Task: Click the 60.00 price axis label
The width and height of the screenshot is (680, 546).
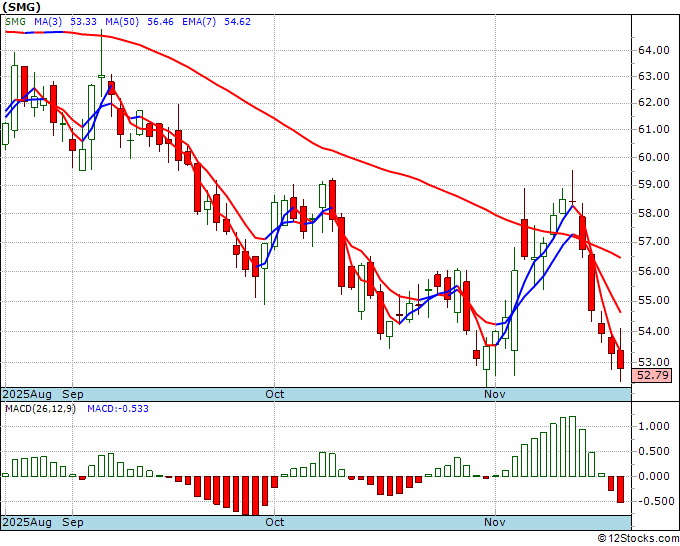Action: click(x=654, y=157)
